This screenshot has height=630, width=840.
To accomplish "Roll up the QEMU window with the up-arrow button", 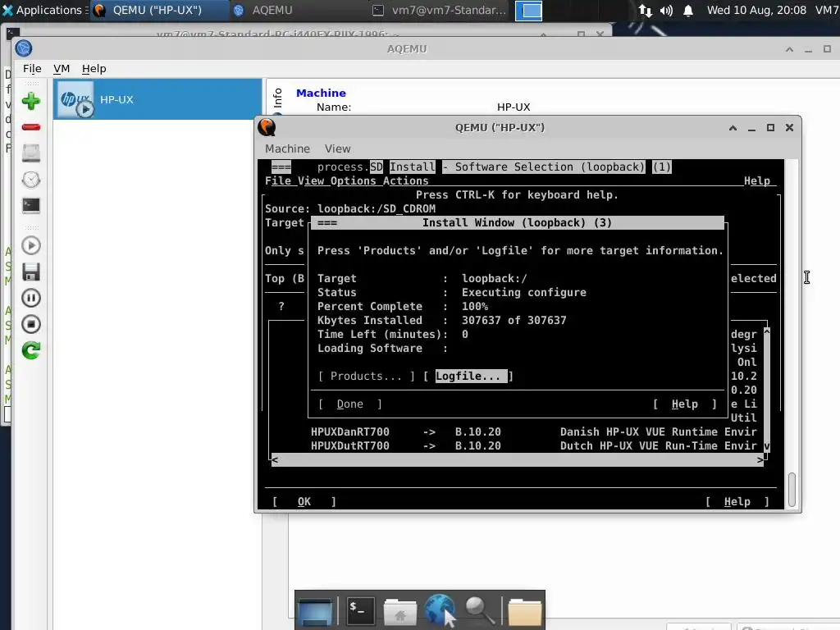I will [733, 127].
